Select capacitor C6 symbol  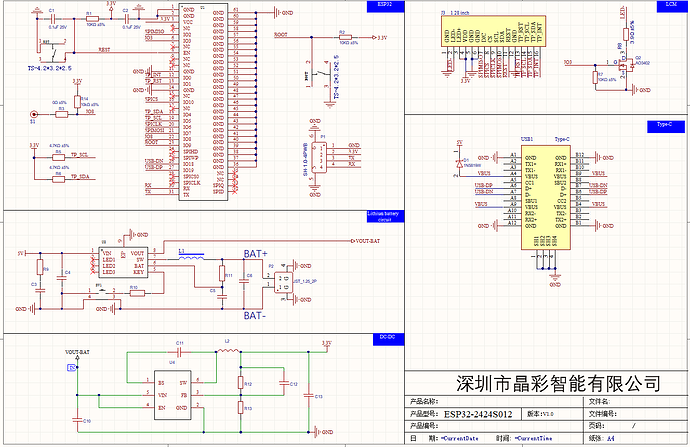[244, 280]
